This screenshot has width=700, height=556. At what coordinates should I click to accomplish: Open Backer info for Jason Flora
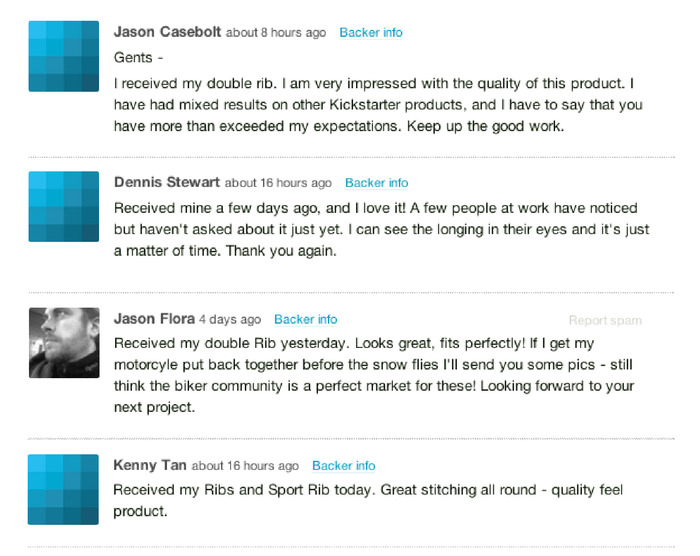pos(306,320)
